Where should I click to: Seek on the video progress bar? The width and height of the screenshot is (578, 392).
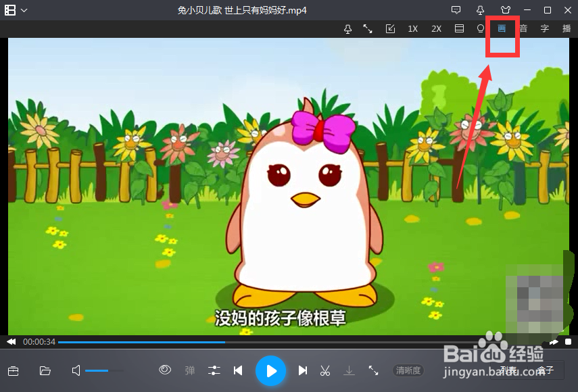(302, 342)
